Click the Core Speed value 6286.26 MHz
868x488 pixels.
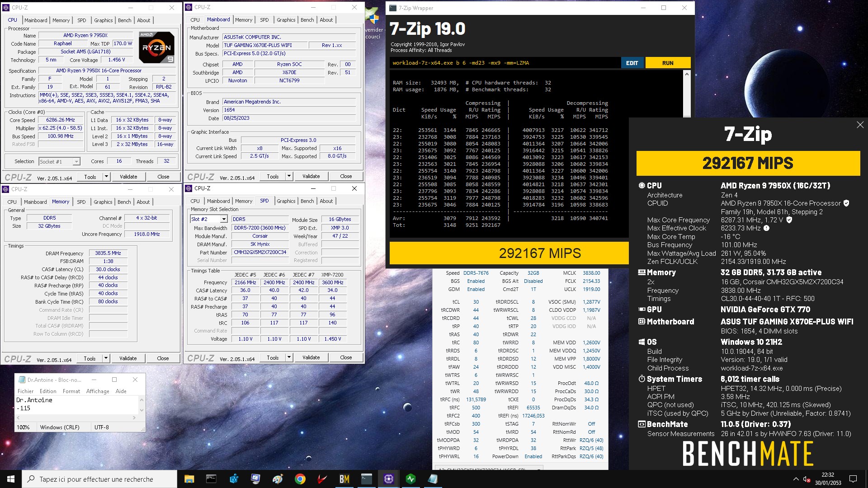click(61, 120)
